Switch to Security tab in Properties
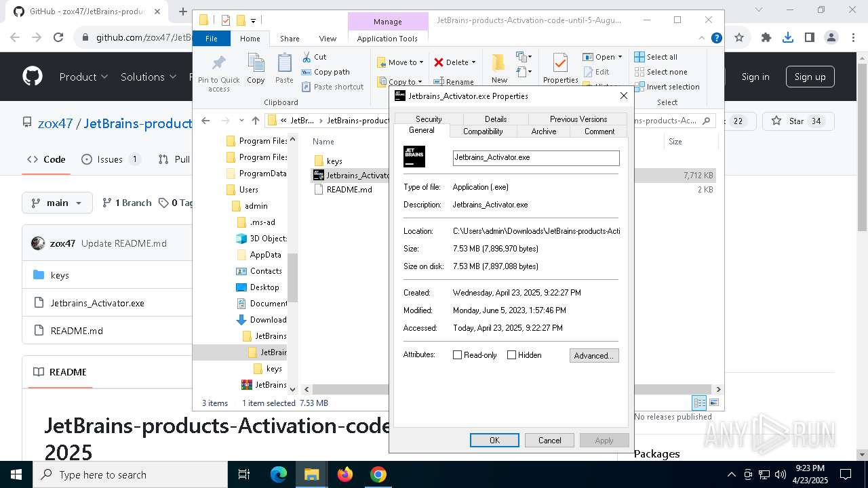Viewport: 868px width, 488px height. (429, 119)
